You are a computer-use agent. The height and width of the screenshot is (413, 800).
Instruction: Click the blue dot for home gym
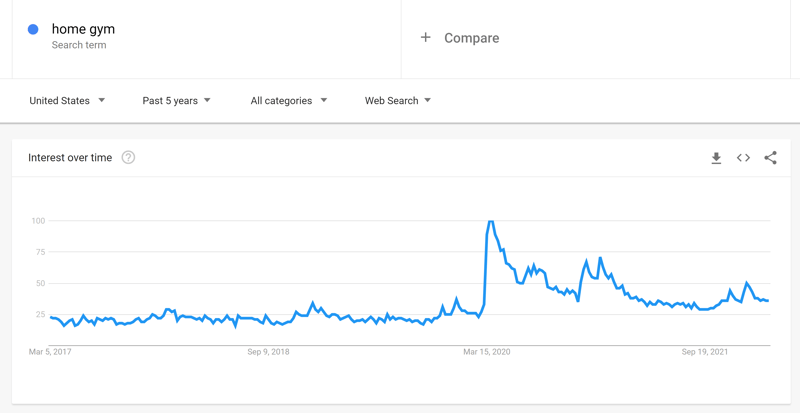tap(33, 30)
